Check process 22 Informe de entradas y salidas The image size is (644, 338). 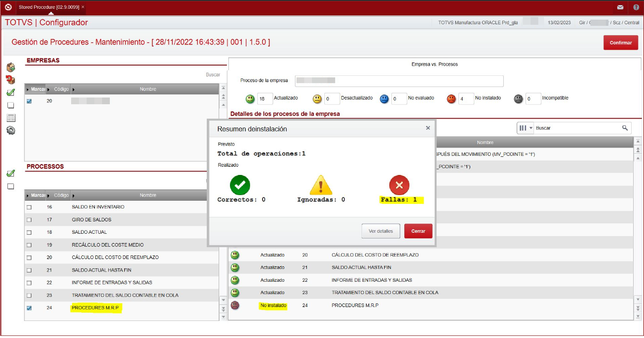(29, 283)
